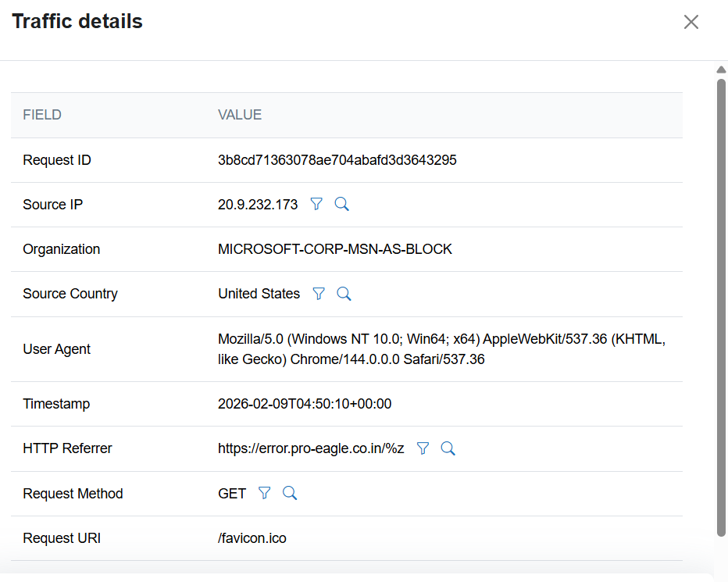Filter by the HTTP Referrer URL

[x=423, y=448]
